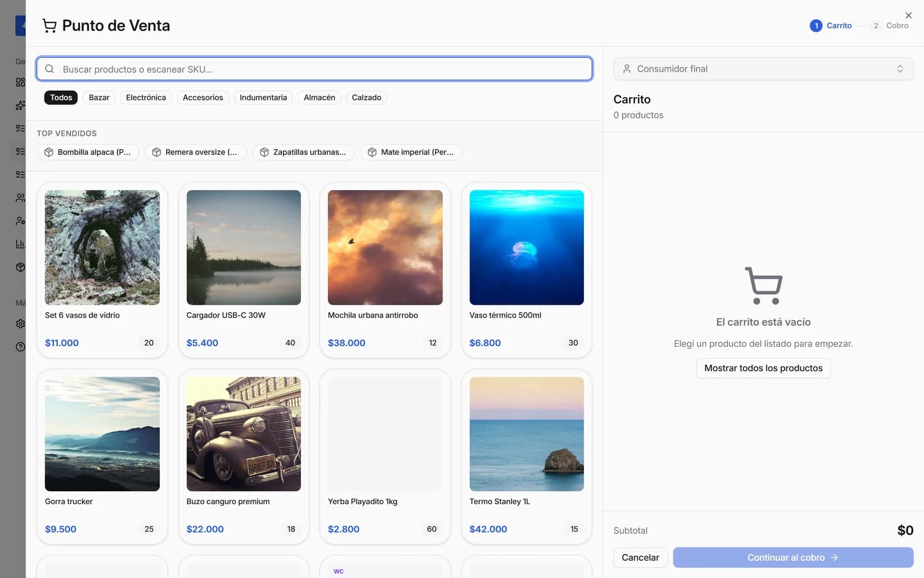924x578 pixels.
Task: Filter products by Bazar
Action: pyautogui.click(x=99, y=98)
